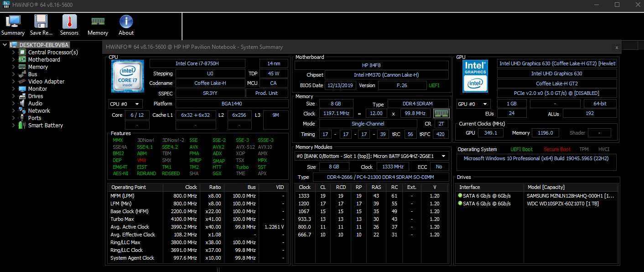Click the Secure Boot indicator
The width and height of the screenshot is (644, 272).
557,149
